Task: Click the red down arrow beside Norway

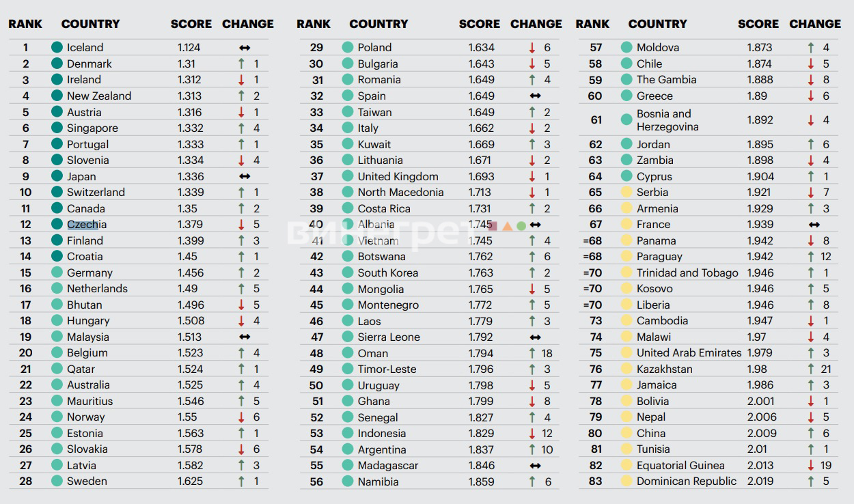Action: click(241, 417)
